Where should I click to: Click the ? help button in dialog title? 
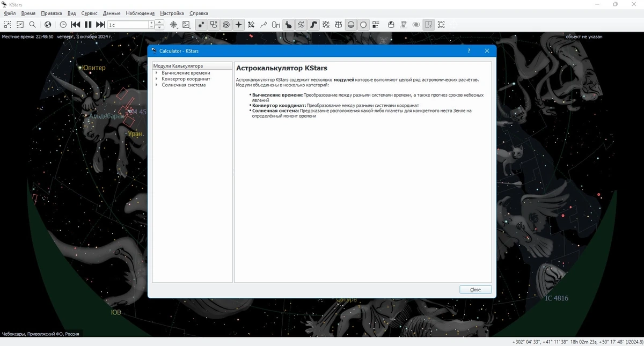click(469, 51)
